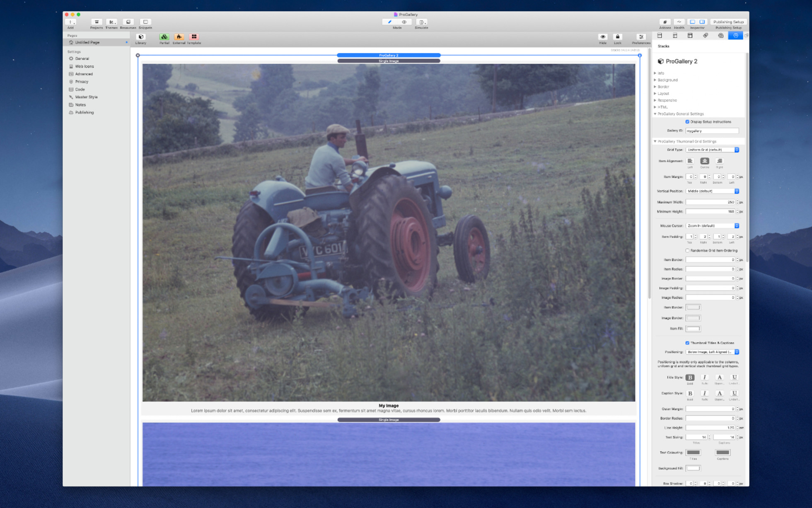Click the orange External icon

pos(179,37)
